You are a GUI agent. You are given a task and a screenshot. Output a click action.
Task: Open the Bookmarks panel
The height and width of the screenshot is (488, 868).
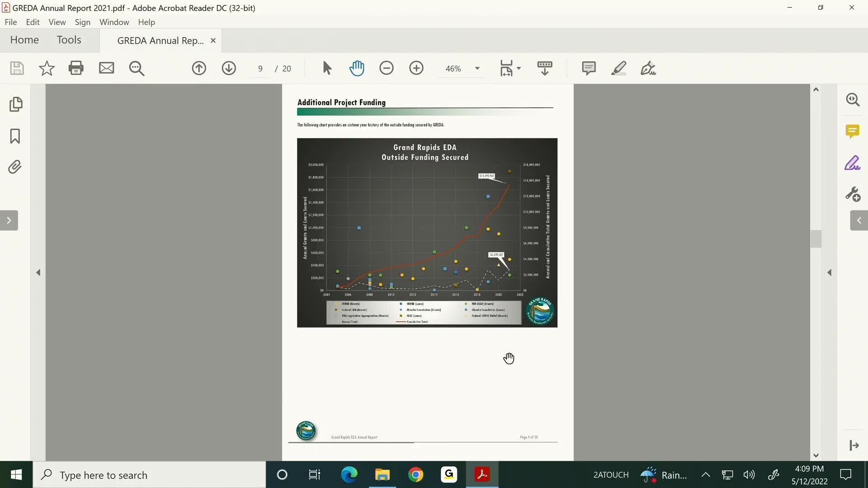coord(15,136)
